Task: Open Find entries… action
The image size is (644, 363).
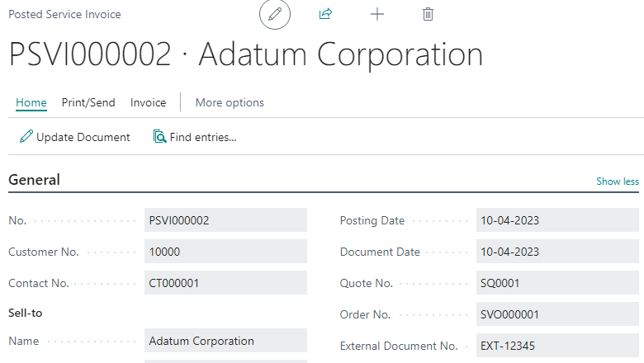Action: (x=195, y=137)
